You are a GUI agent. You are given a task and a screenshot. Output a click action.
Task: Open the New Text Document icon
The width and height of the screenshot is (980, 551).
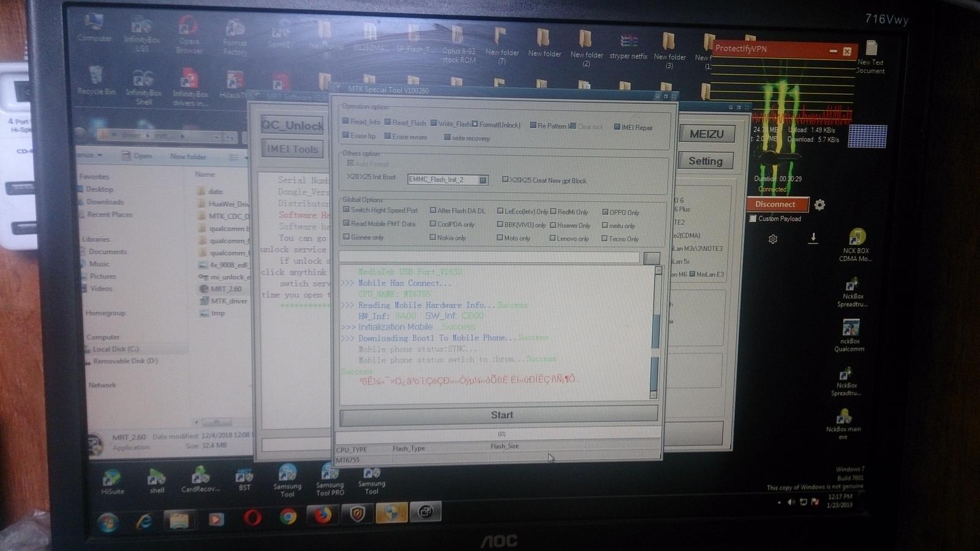870,58
